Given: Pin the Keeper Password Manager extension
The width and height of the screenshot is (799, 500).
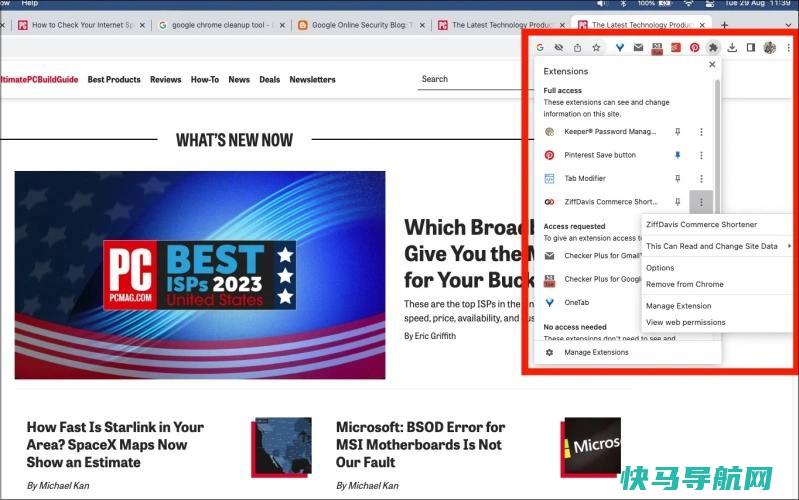Looking at the screenshot, I should (677, 131).
